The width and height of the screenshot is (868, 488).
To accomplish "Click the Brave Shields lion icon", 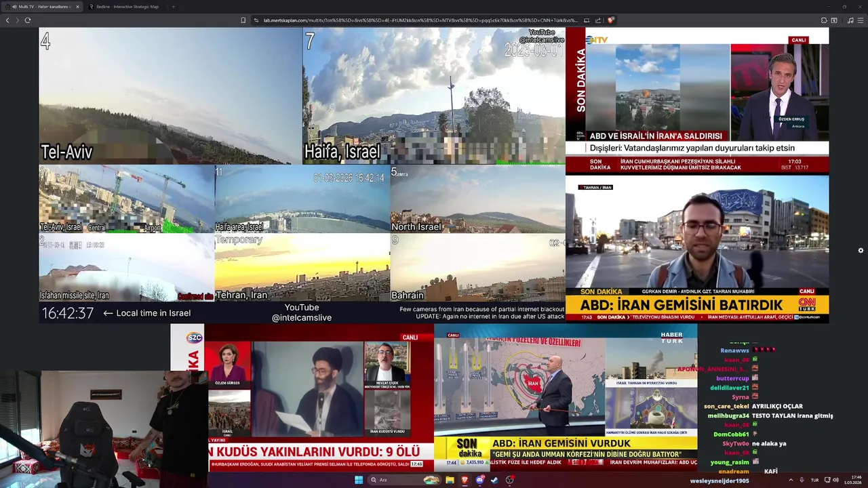I will [610, 20].
